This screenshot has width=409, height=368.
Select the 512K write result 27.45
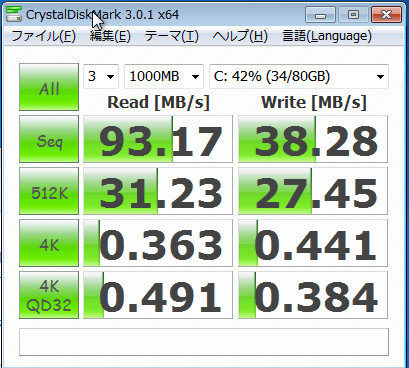tap(313, 191)
